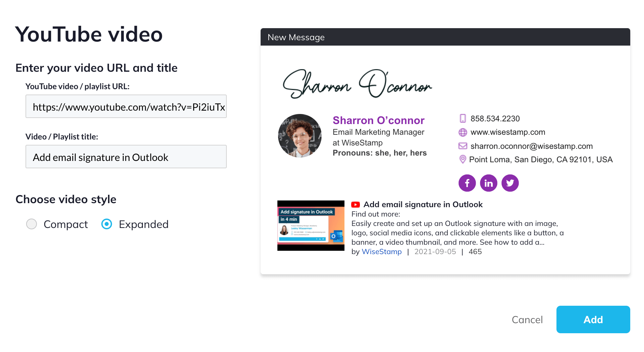Click the globe website icon
This screenshot has height=352, width=644.
(x=463, y=132)
